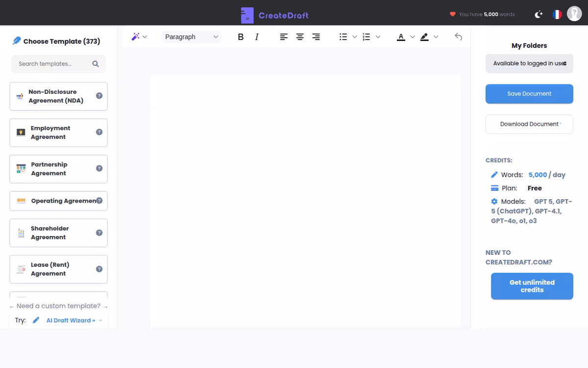Click inside the blank document page
This screenshot has width=588, height=368.
coord(305,200)
